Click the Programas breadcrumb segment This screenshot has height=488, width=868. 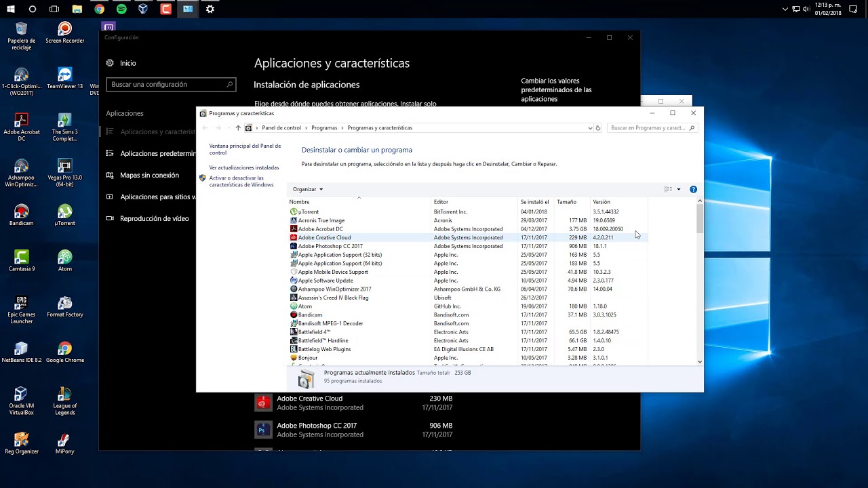pyautogui.click(x=324, y=127)
